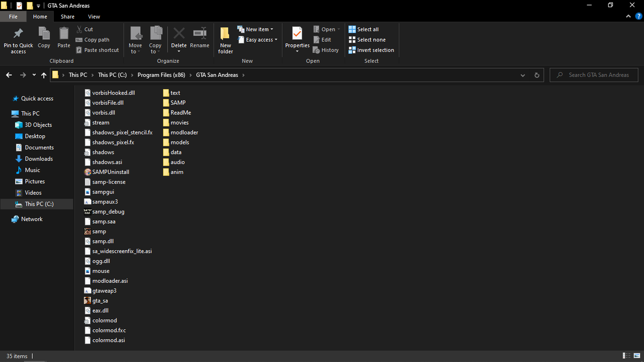Screen dimensions: 644x362
Task: Click the Forward navigation arrow
Action: 23,75
